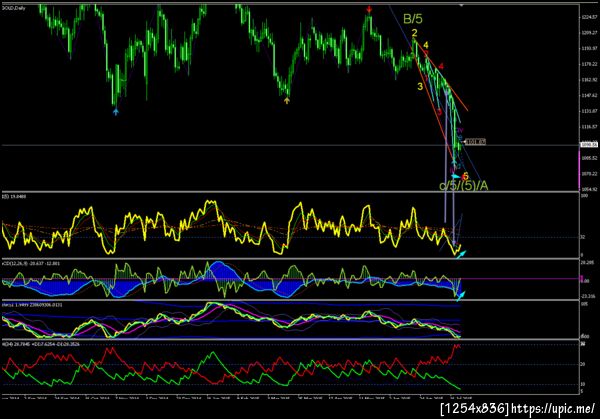Click the GOLD,Daily chart title label
The height and width of the screenshot is (419, 600).
coord(14,8)
